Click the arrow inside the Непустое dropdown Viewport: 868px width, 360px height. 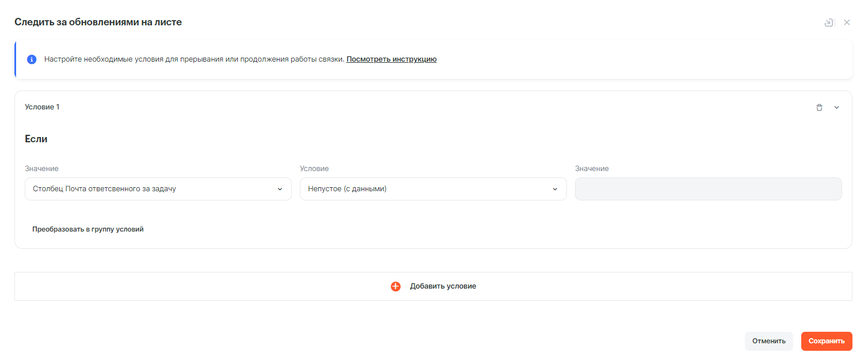[555, 189]
